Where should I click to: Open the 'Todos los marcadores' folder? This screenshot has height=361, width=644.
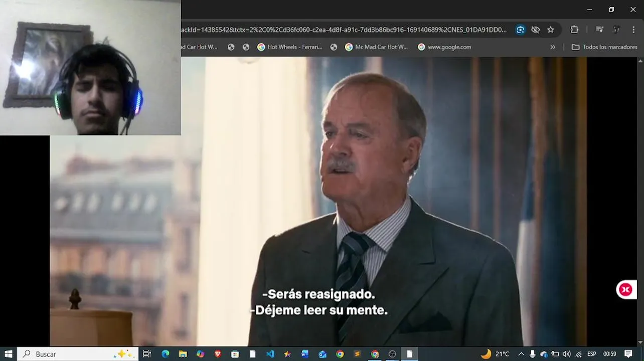point(604,47)
